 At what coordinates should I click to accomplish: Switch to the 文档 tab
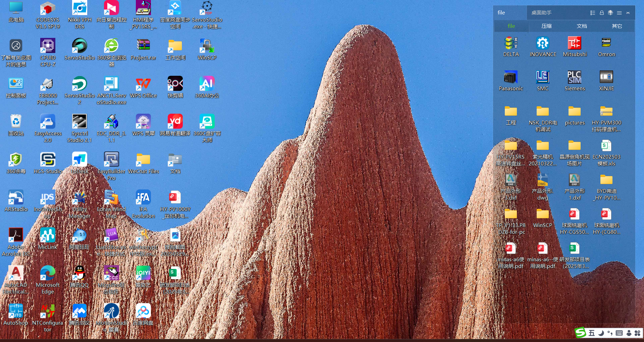[x=582, y=26]
